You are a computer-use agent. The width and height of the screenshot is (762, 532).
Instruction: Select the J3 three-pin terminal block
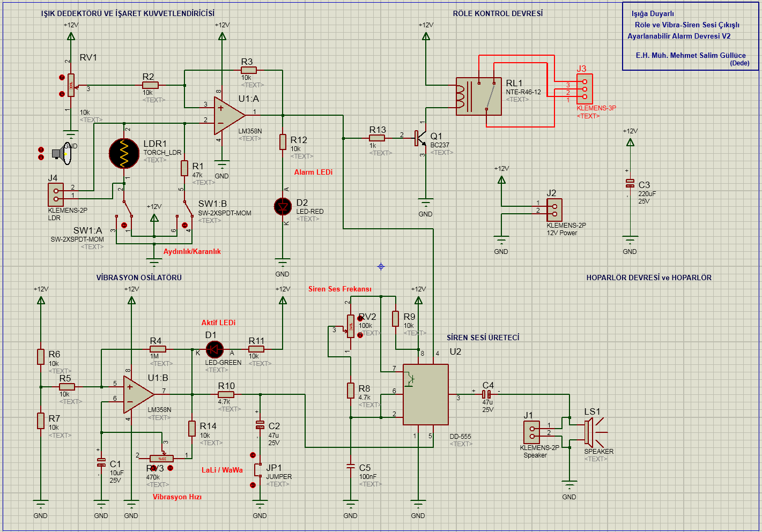pyautogui.click(x=585, y=89)
